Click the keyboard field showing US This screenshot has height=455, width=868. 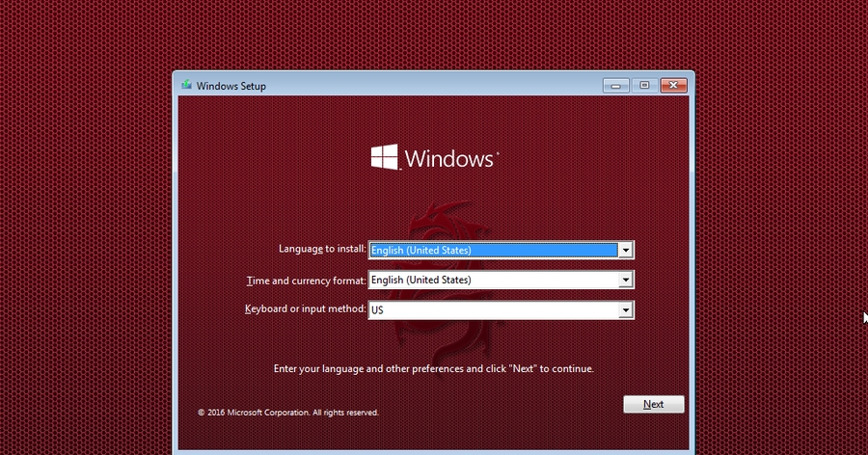(501, 310)
